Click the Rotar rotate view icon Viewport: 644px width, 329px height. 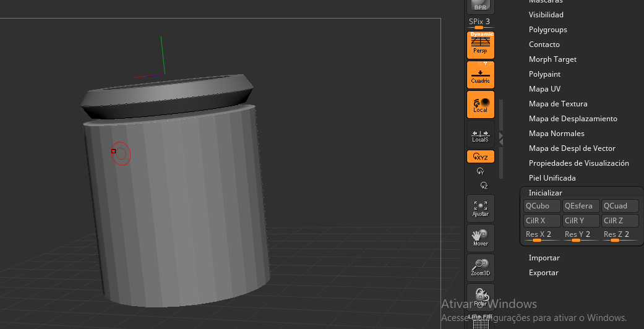(x=481, y=297)
